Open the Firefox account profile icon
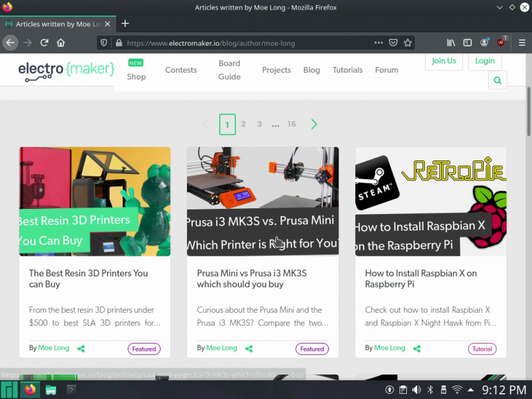532x399 pixels. click(484, 43)
